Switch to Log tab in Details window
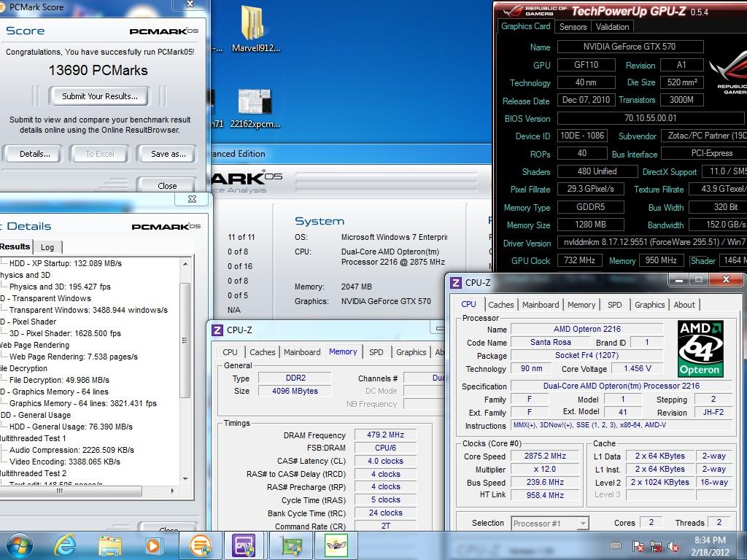Image resolution: width=747 pixels, height=560 pixels. tap(47, 247)
